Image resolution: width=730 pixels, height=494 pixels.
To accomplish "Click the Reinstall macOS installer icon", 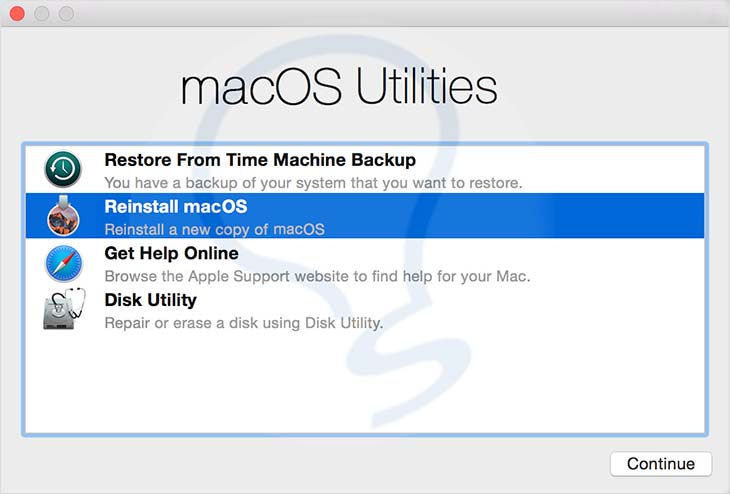I will [63, 216].
